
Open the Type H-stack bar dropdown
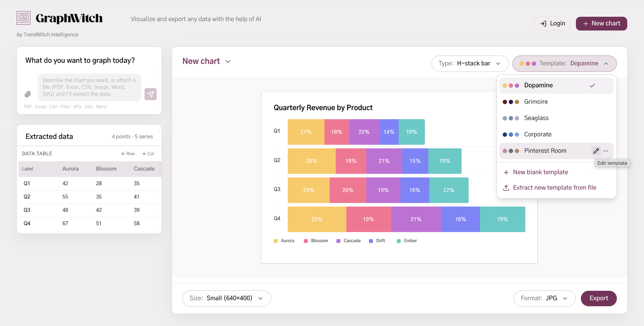[x=470, y=64]
